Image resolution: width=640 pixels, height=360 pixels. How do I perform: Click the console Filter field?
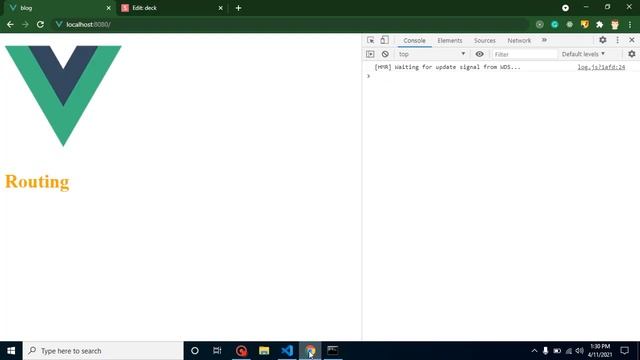(524, 54)
